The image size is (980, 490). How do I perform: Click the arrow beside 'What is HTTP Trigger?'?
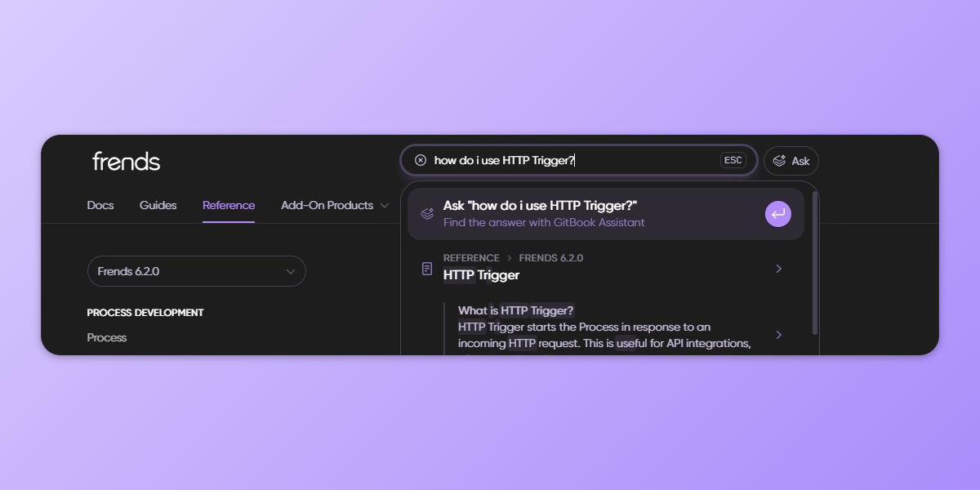(778, 335)
